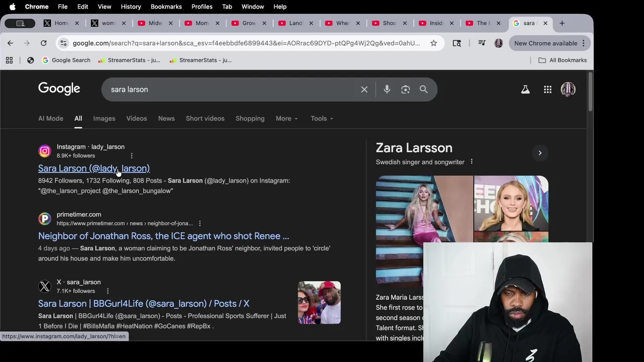Open the Profiles menu
644x362 pixels.
pos(202,7)
